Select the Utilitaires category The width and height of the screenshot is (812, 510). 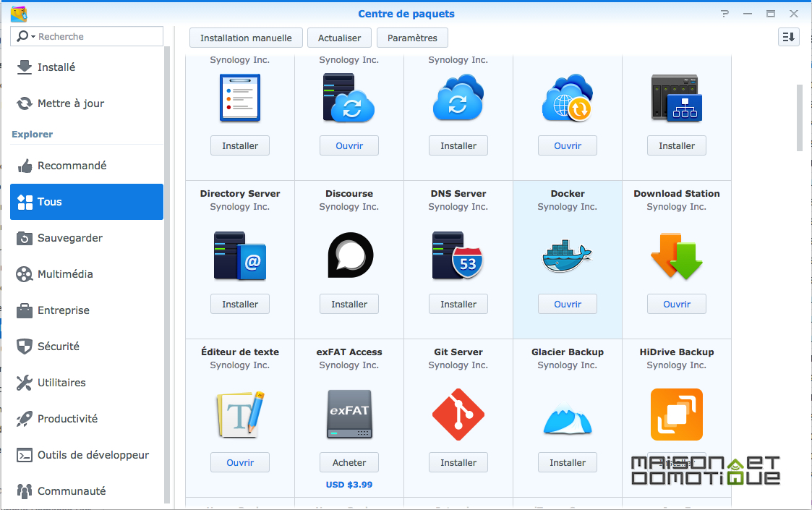[87, 383]
